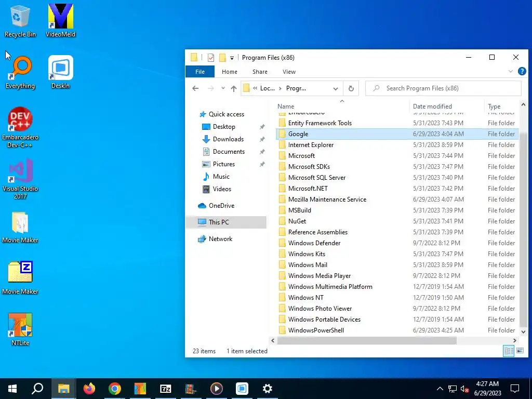Open Firefox from the taskbar
Viewport: 532px width, 399px height.
(x=89, y=389)
